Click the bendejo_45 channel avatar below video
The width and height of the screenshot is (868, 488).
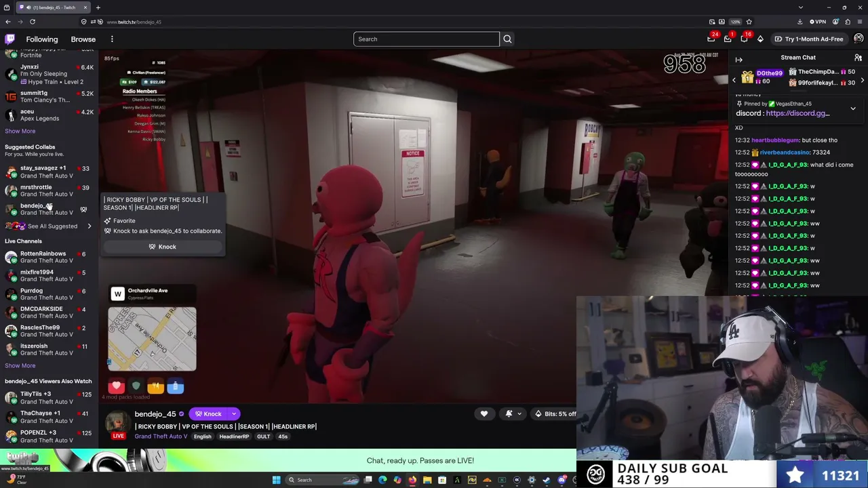coord(118,421)
